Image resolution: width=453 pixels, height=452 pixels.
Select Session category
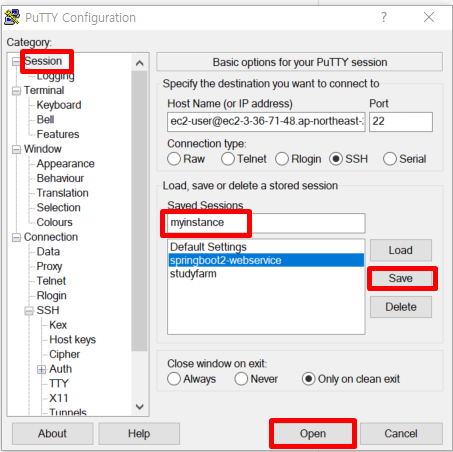(x=43, y=61)
